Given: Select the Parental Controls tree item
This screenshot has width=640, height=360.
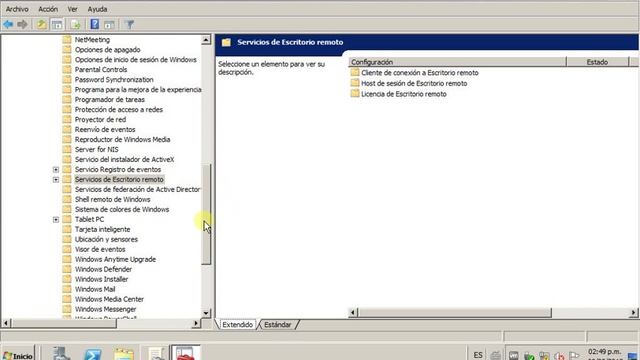Looking at the screenshot, I should point(101,70).
